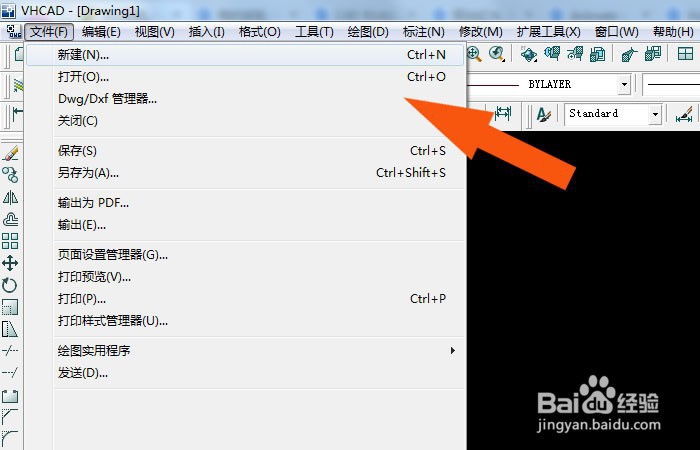
Task: Select the Move tool
Action: 10,263
